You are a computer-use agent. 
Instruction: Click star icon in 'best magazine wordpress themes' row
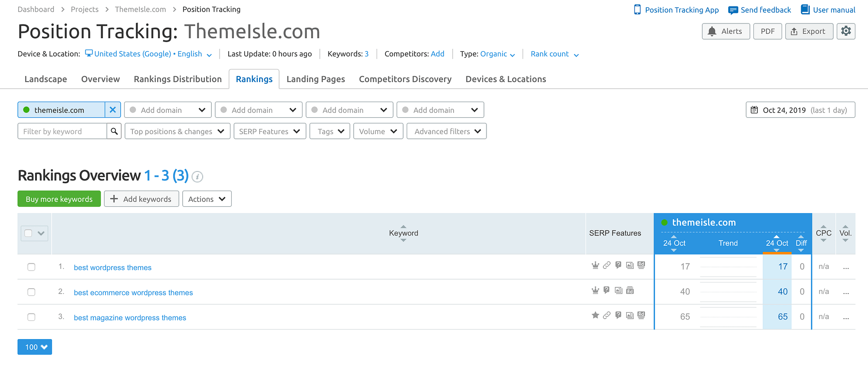[595, 315]
